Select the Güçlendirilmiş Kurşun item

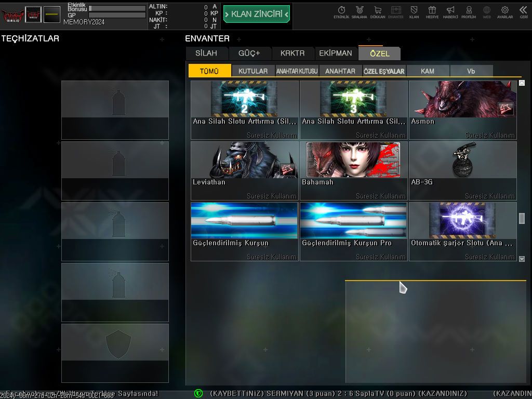pyautogui.click(x=245, y=232)
